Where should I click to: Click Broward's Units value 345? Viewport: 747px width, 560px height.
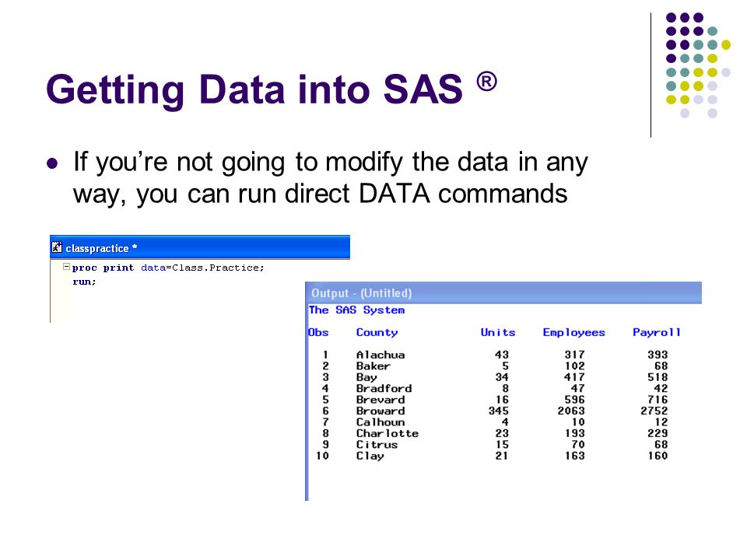[498, 411]
